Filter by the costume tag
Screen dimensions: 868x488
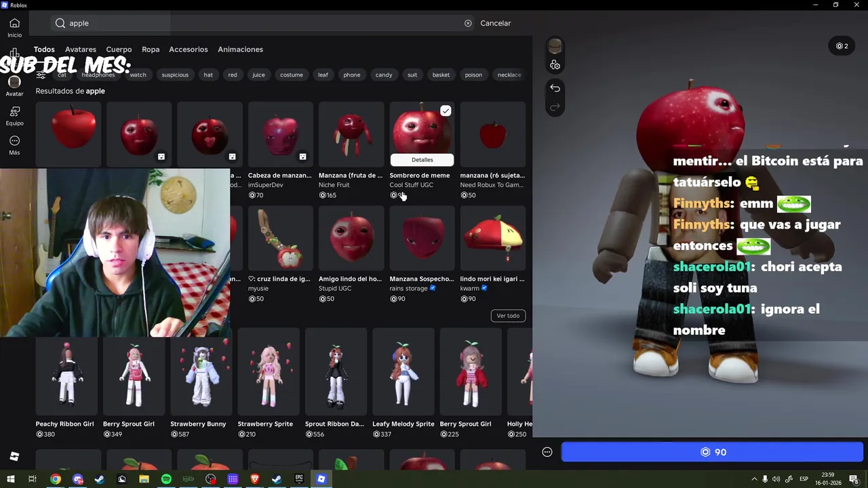(292, 75)
